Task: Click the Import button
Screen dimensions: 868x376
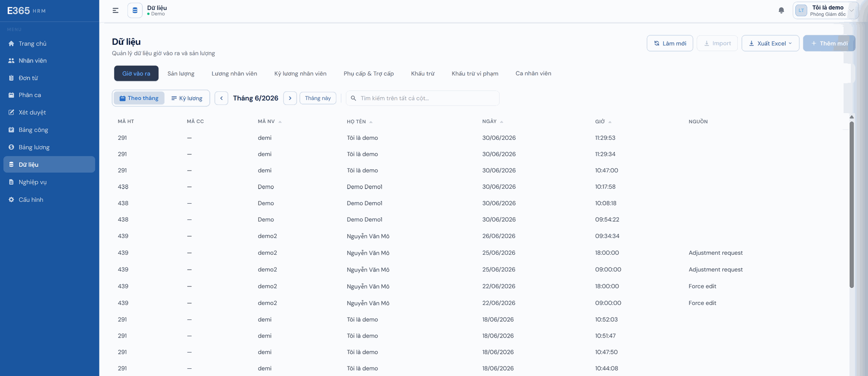Action: pyautogui.click(x=717, y=43)
